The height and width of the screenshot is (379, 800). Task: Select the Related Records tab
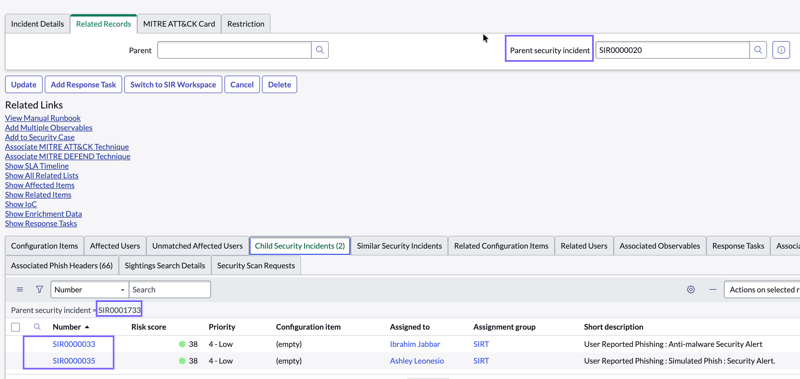[x=104, y=24]
